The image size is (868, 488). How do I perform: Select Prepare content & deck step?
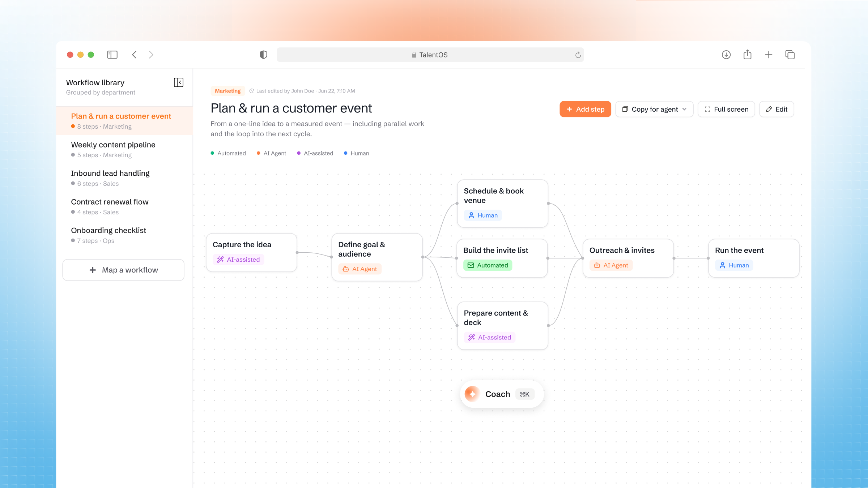pyautogui.click(x=502, y=326)
